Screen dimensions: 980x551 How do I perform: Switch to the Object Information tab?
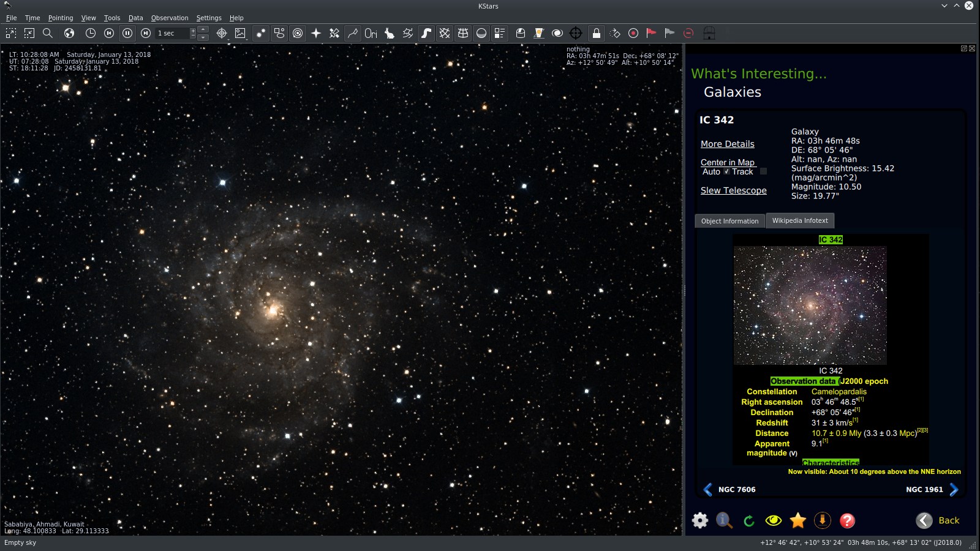click(x=729, y=220)
